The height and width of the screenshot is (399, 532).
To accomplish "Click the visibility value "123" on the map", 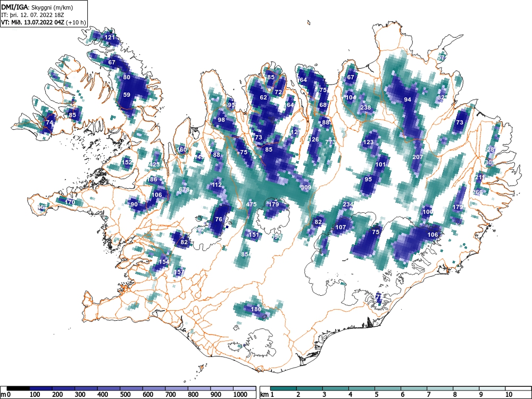I will 368,142.
